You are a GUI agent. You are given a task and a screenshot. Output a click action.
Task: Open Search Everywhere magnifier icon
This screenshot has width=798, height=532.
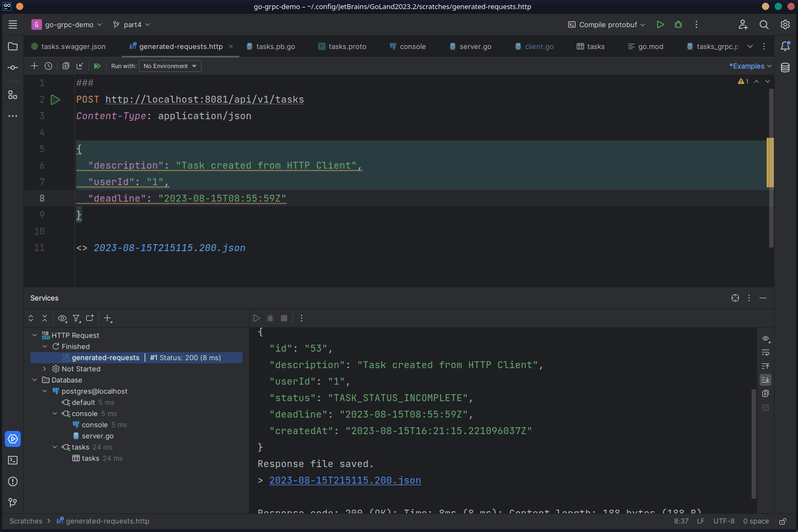click(764, 24)
